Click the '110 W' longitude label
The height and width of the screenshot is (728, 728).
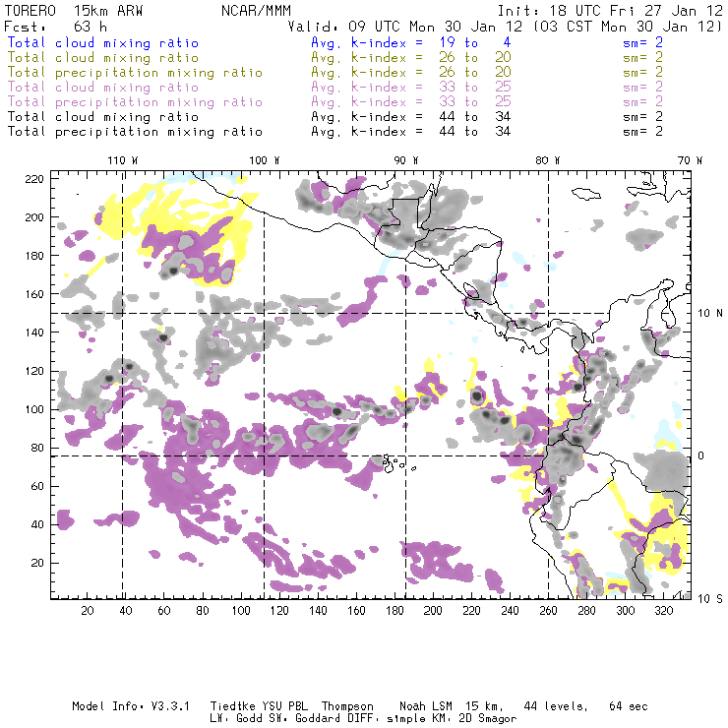point(123,160)
